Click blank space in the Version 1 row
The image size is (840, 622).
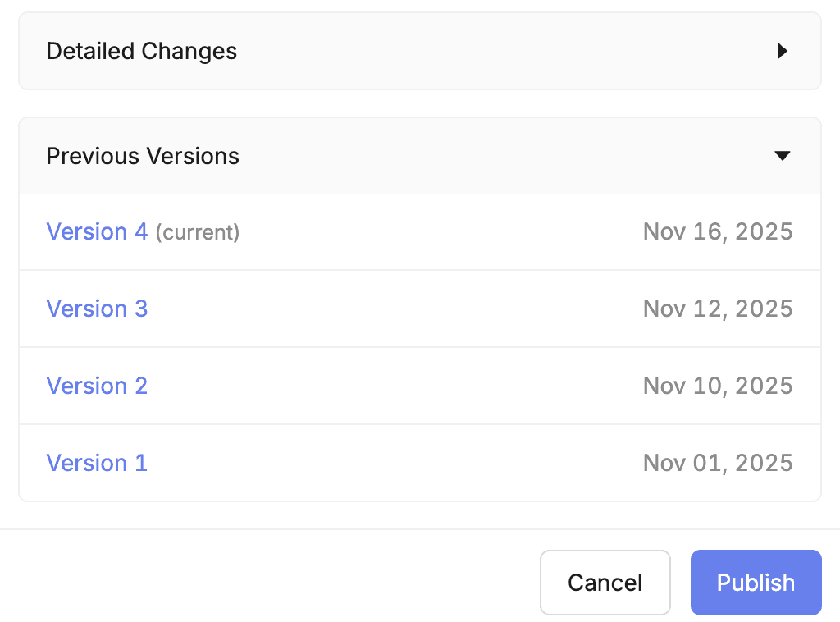(394, 463)
